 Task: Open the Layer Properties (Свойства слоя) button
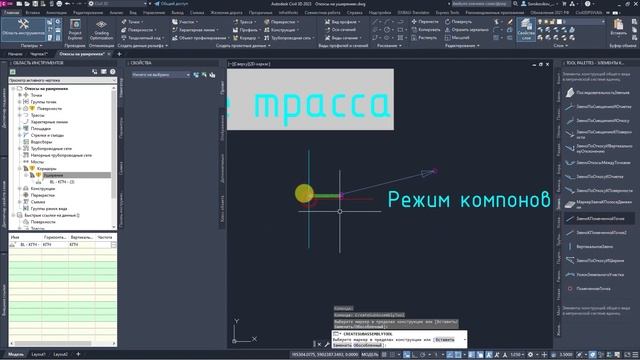pos(526,29)
